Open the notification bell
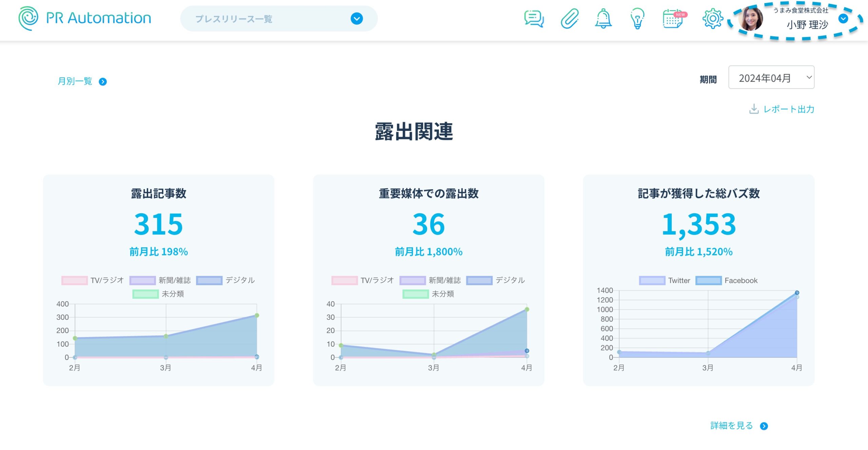 click(x=603, y=19)
